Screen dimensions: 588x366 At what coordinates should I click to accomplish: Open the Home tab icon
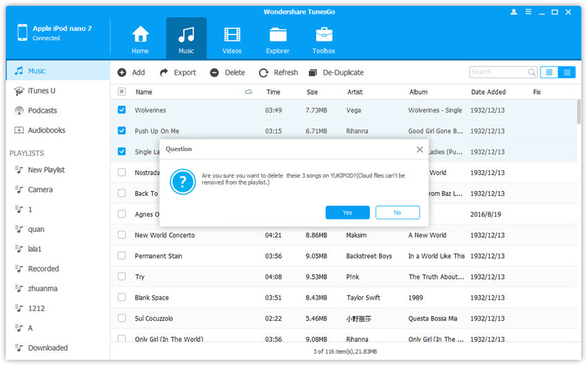point(140,35)
